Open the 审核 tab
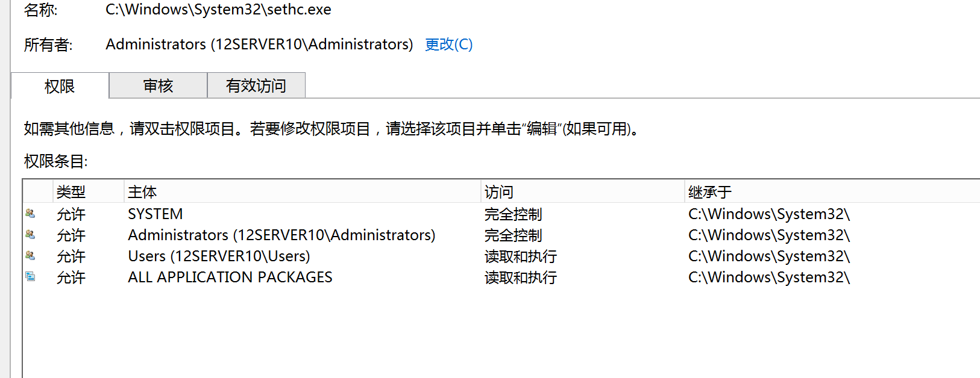Viewport: 980px width, 378px height. pyautogui.click(x=158, y=85)
